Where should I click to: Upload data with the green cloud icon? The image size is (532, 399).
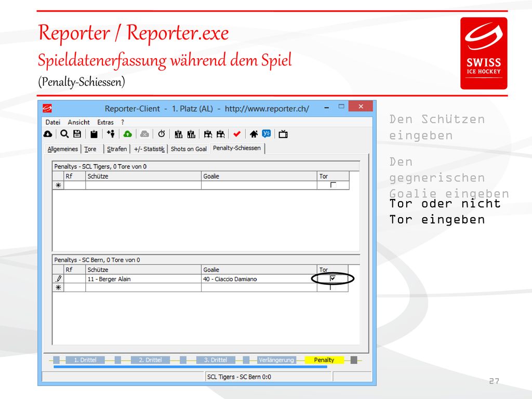128,134
